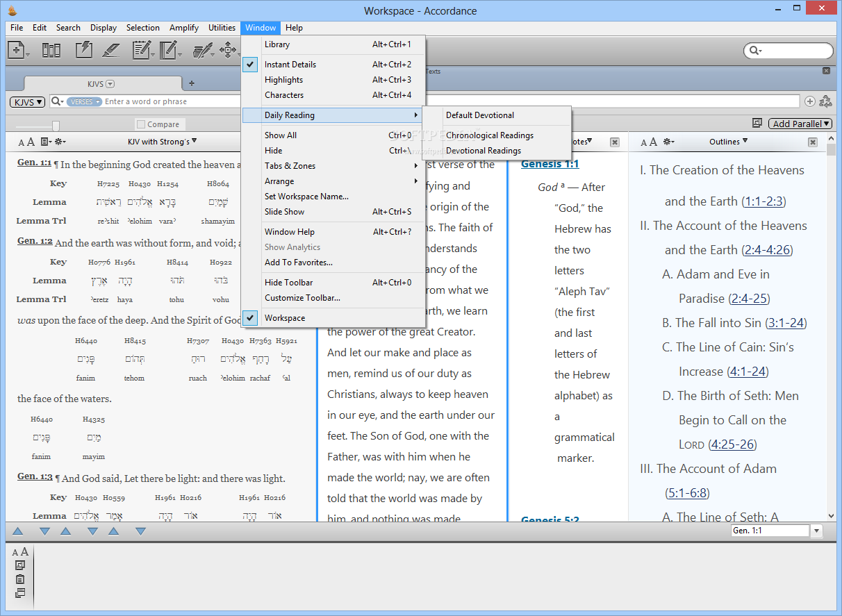Click the four-way arrows toolbar icon
Viewport: 842px width, 616px height.
(x=227, y=50)
